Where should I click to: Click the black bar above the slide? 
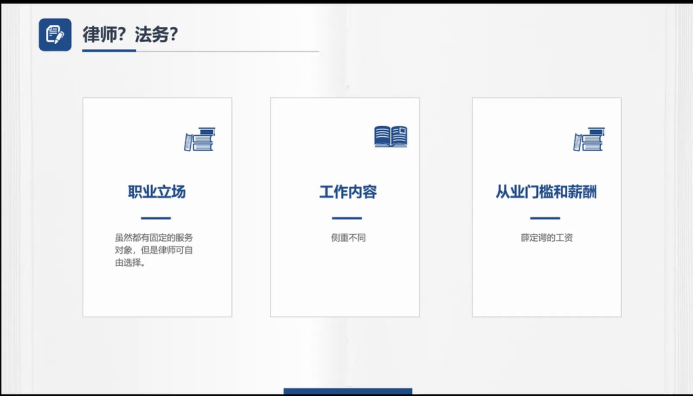pos(346,2)
